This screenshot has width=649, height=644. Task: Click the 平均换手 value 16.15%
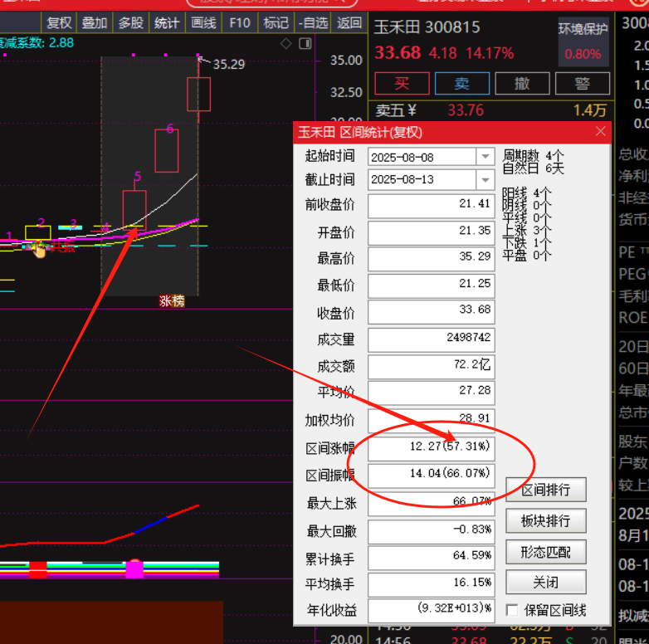[x=432, y=584]
